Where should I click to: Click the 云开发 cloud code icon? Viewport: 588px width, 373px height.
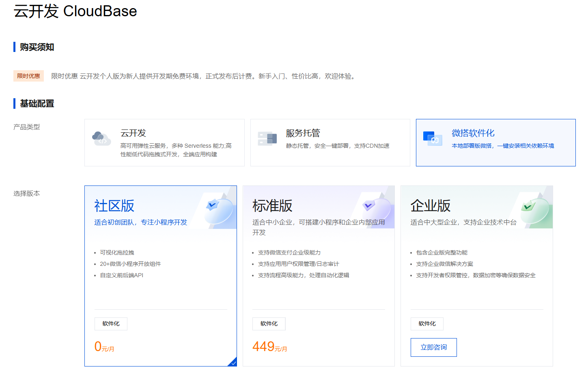(101, 138)
